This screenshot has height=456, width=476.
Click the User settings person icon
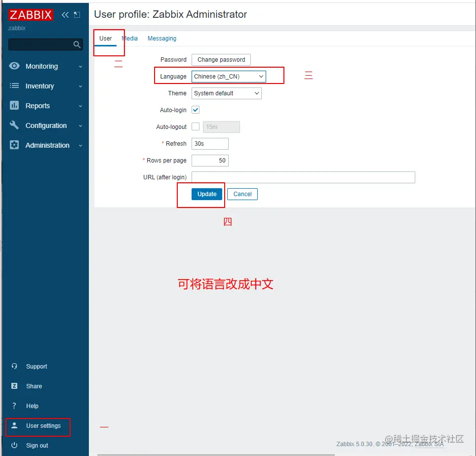pyautogui.click(x=14, y=425)
